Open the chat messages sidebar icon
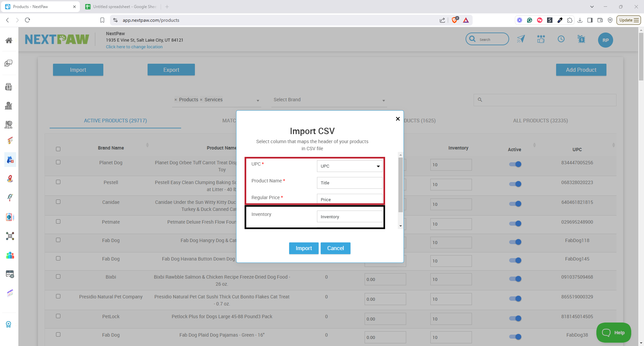Image resolution: width=644 pixels, height=346 pixels. [9, 63]
